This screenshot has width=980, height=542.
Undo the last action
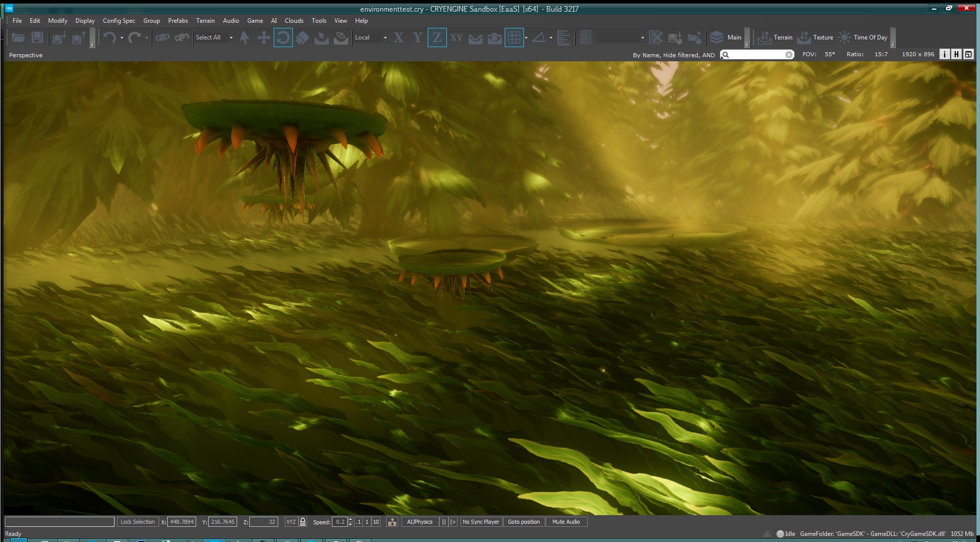[109, 37]
